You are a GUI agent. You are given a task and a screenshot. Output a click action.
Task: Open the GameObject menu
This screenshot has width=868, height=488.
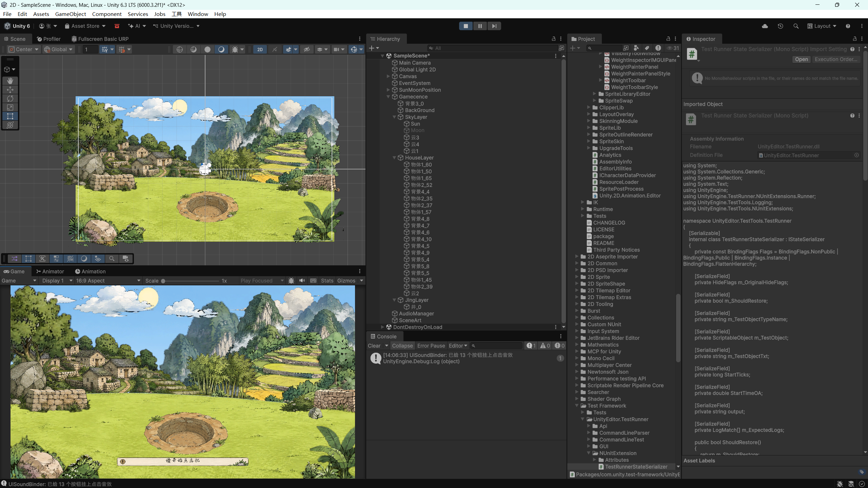71,14
